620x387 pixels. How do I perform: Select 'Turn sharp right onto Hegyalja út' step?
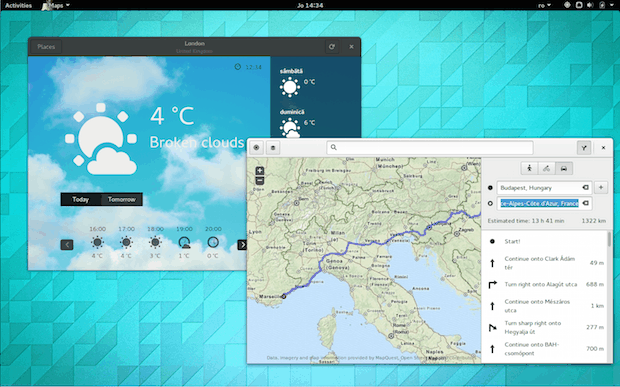pos(545,327)
